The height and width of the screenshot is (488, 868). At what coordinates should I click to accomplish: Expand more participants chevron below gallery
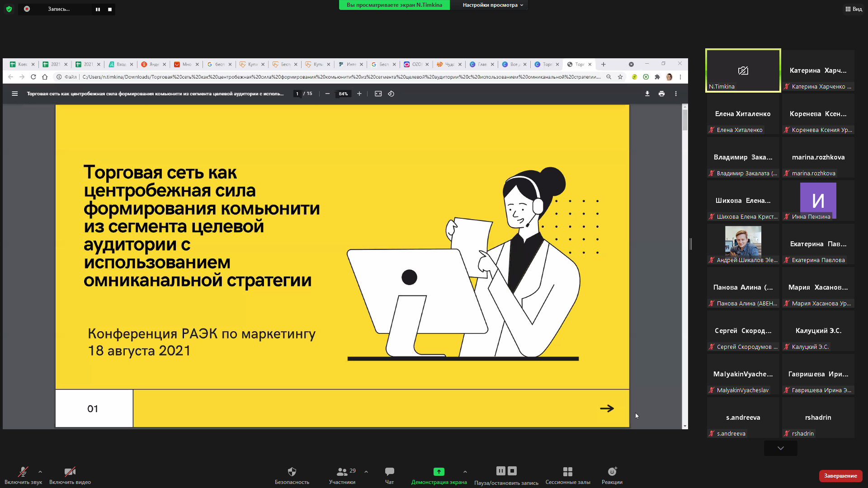tap(780, 448)
